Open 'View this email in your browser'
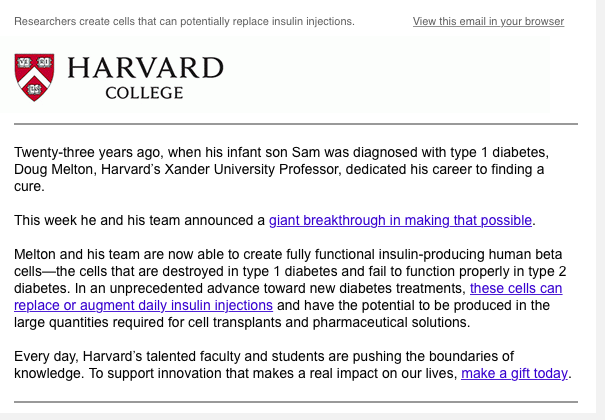Screen dimensions: 605x420 tap(488, 21)
